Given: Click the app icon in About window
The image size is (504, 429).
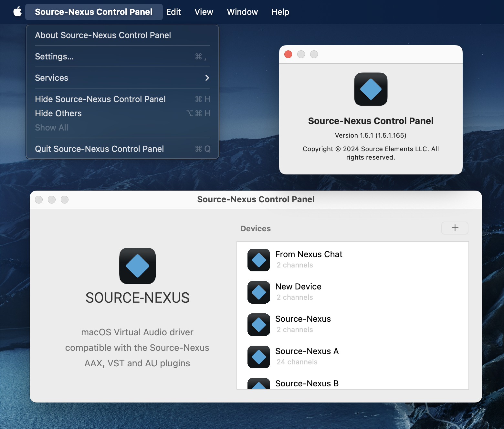Looking at the screenshot, I should [371, 89].
